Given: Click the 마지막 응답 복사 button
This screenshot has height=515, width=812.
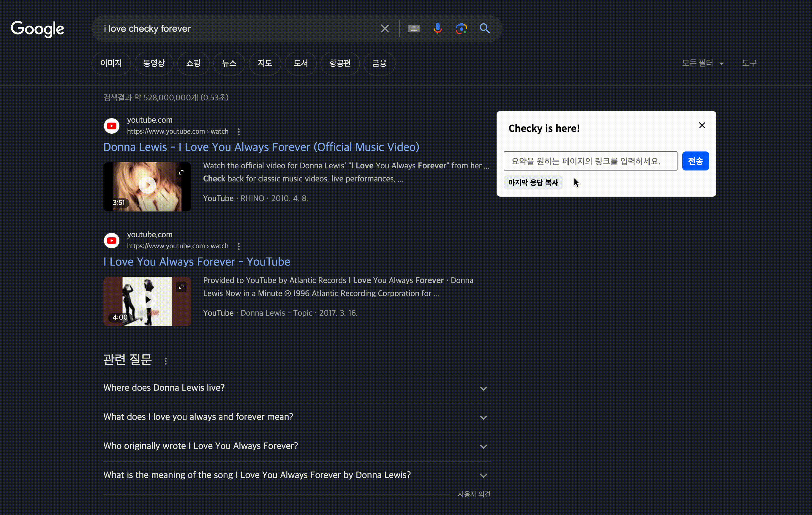Looking at the screenshot, I should coord(533,182).
